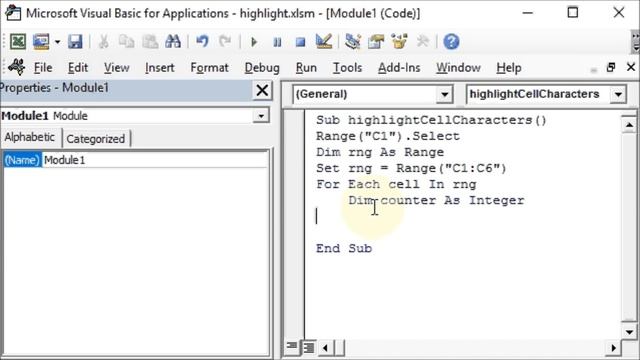The image size is (640, 360).
Task: Click the Toolbox icon
Action: (x=423, y=42)
